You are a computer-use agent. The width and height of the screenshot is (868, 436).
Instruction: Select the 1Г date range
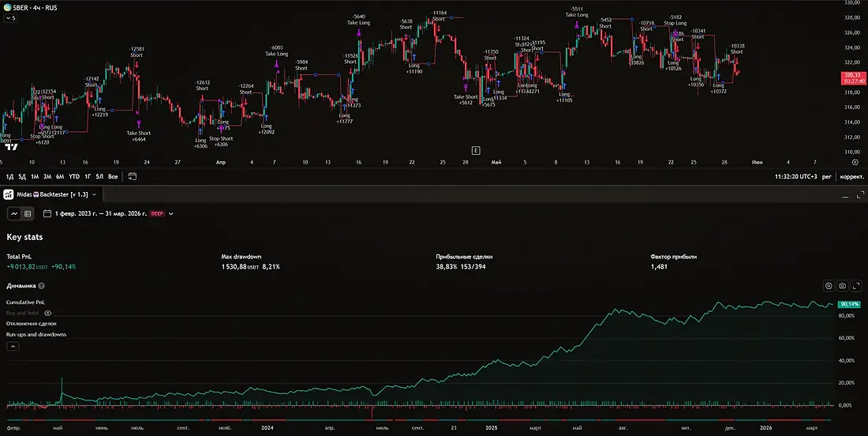[x=88, y=177]
